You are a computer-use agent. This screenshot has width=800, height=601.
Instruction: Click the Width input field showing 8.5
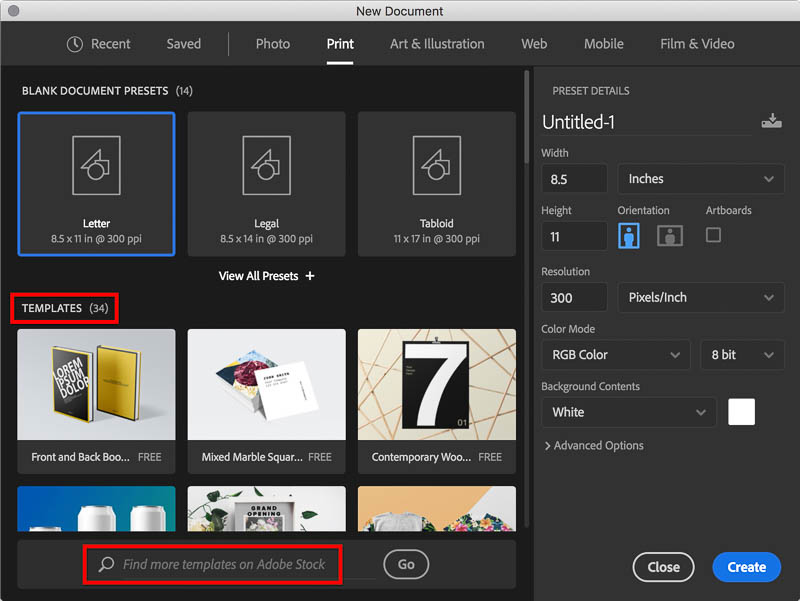pos(574,179)
